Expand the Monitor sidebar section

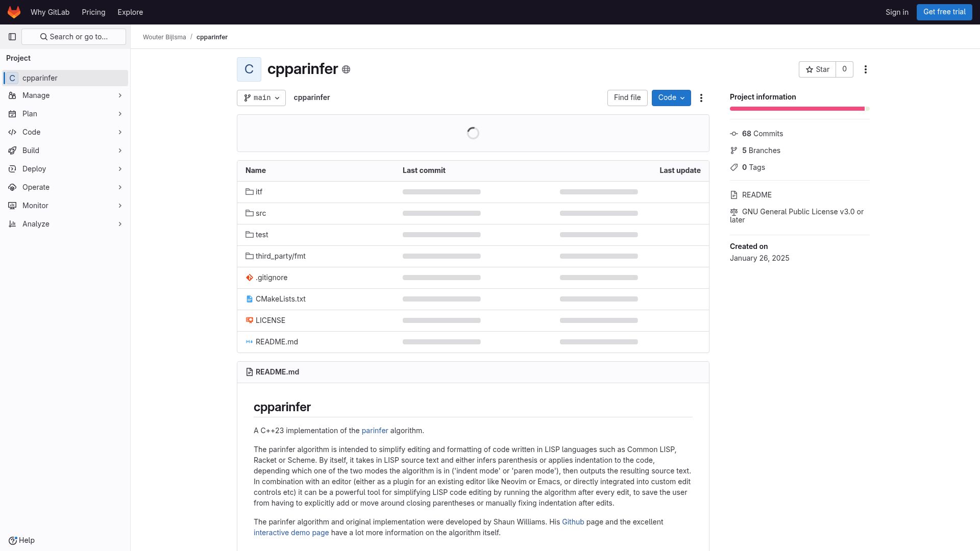65,206
